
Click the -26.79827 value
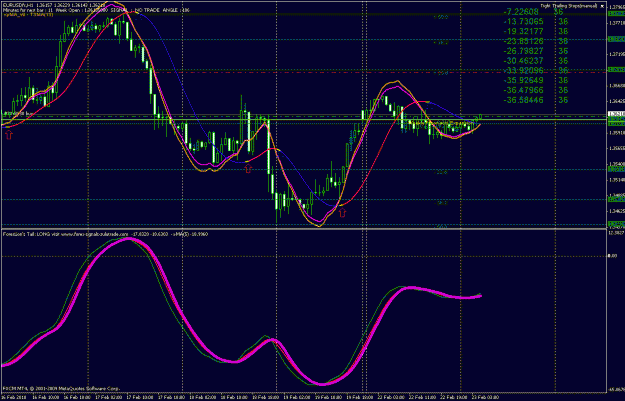523,51
